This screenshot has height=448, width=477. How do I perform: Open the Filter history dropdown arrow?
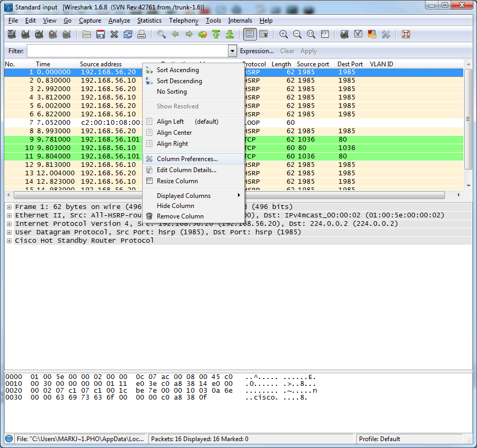pyautogui.click(x=232, y=51)
